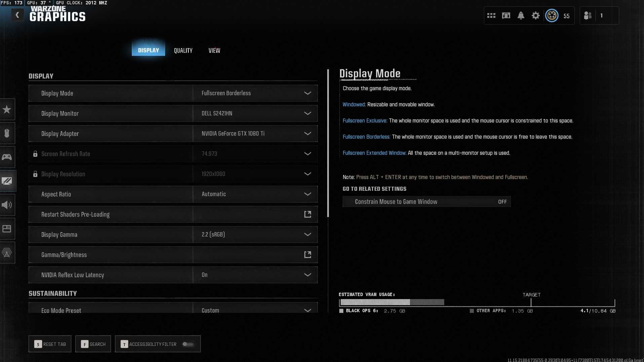Open Mouse settings in sidebar
Image resolution: width=644 pixels, height=362 pixels.
pos(7,133)
